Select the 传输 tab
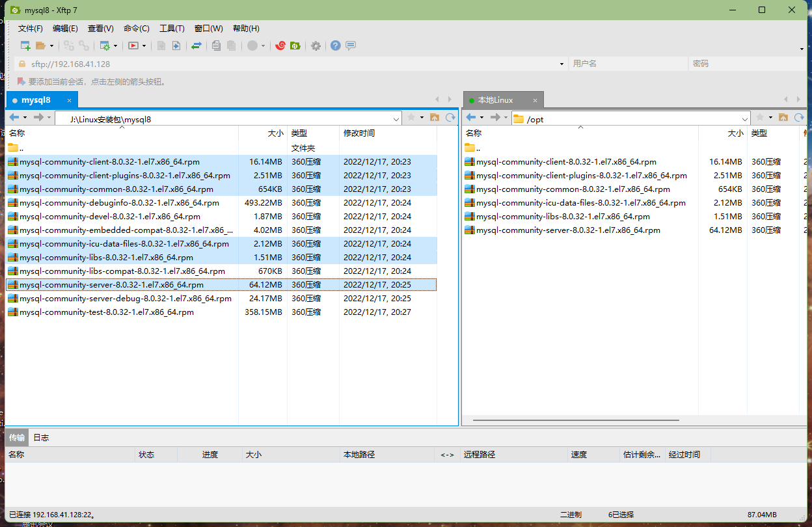The width and height of the screenshot is (812, 527). (x=17, y=437)
